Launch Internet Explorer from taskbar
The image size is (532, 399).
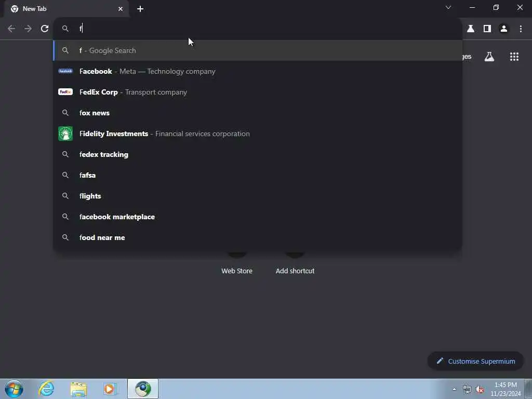coord(46,389)
